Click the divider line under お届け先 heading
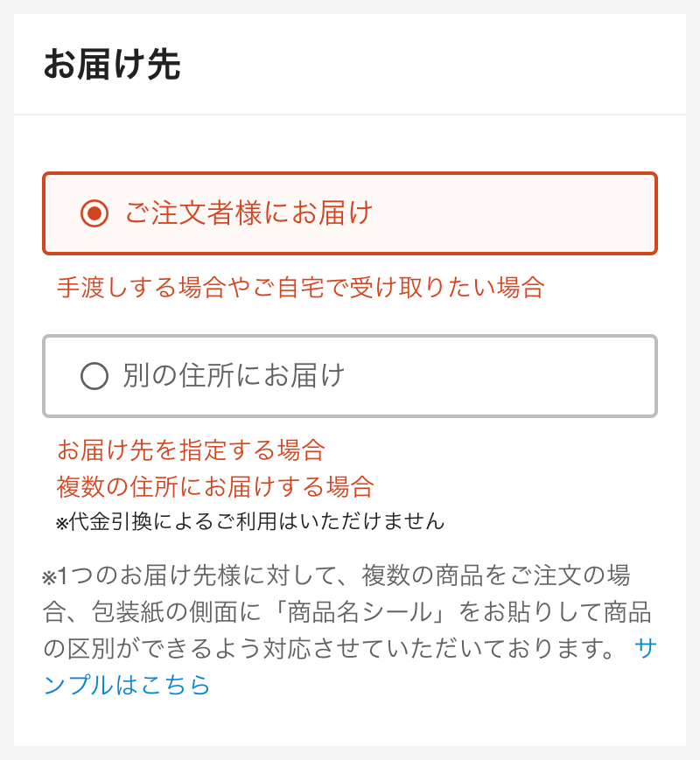700x760 pixels. click(x=350, y=115)
